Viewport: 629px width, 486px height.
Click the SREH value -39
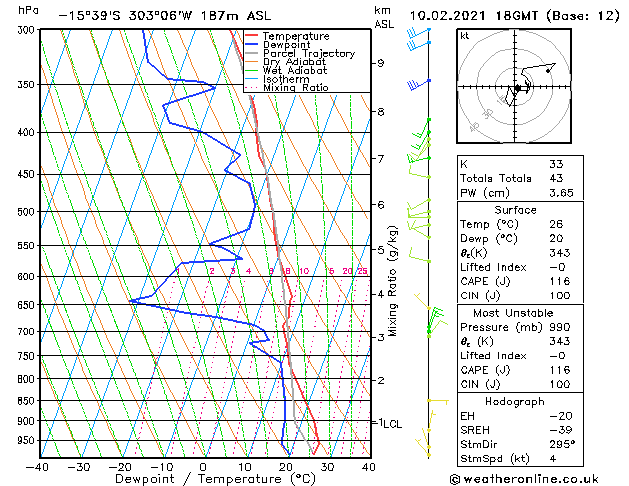pos(561,430)
